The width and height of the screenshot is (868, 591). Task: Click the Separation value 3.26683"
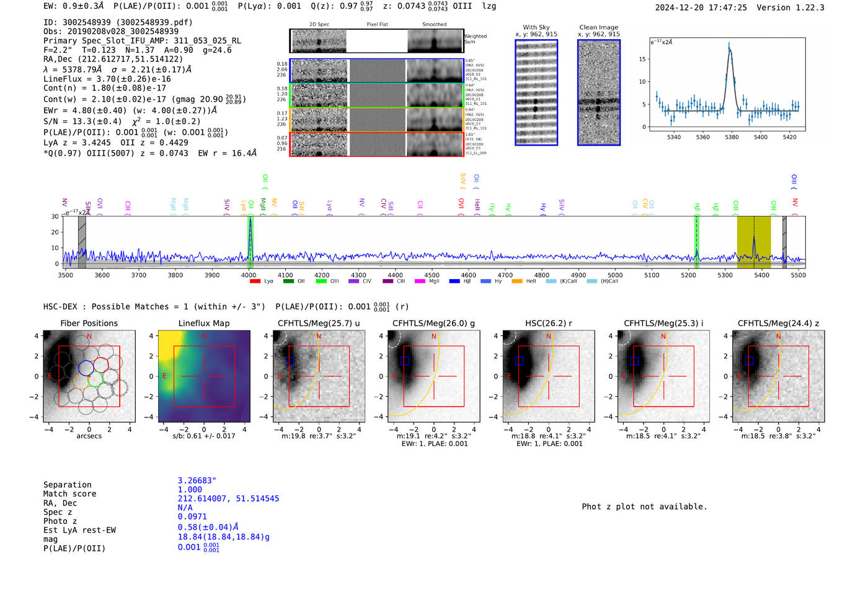197,481
